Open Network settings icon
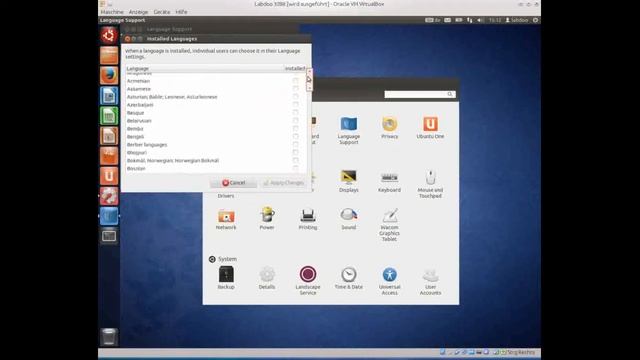640x360 pixels. pyautogui.click(x=226, y=219)
